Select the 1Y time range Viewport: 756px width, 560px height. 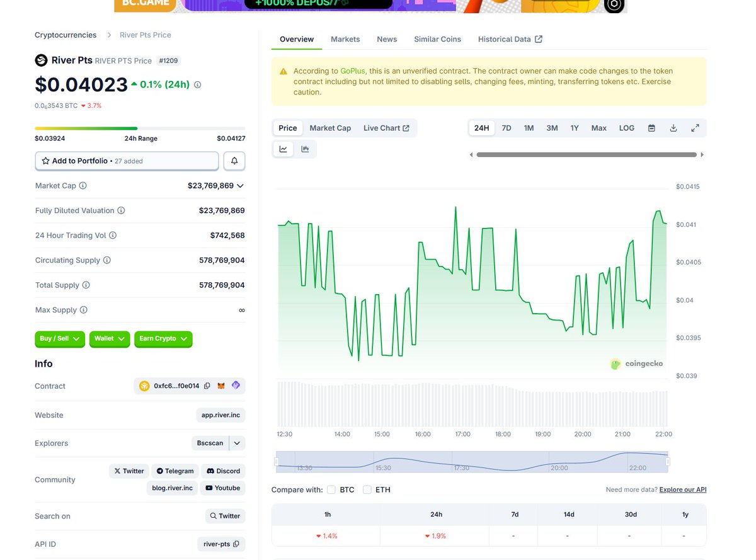575,128
